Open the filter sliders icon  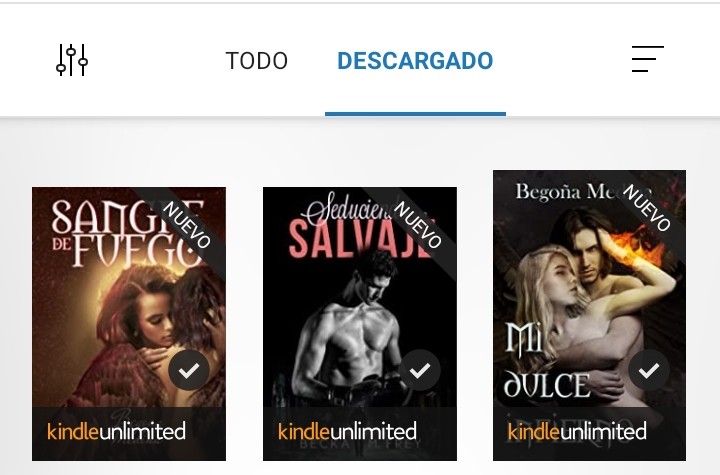72,60
